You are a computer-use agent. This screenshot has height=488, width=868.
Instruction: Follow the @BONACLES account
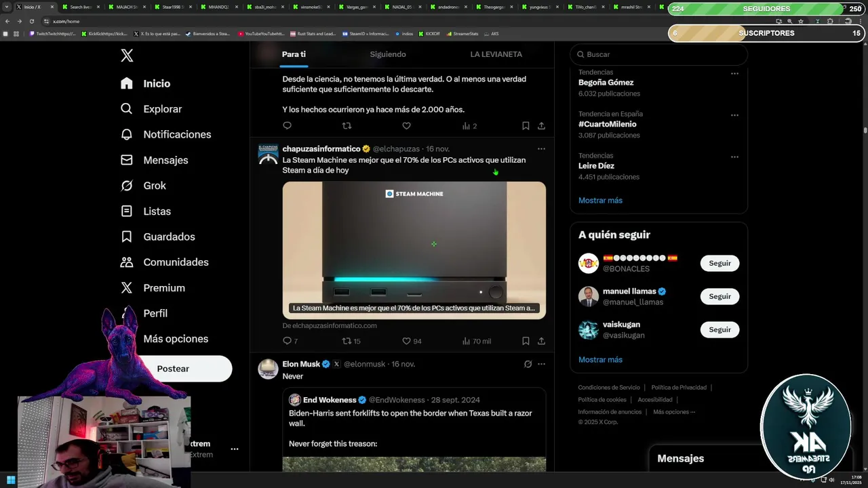click(x=719, y=263)
